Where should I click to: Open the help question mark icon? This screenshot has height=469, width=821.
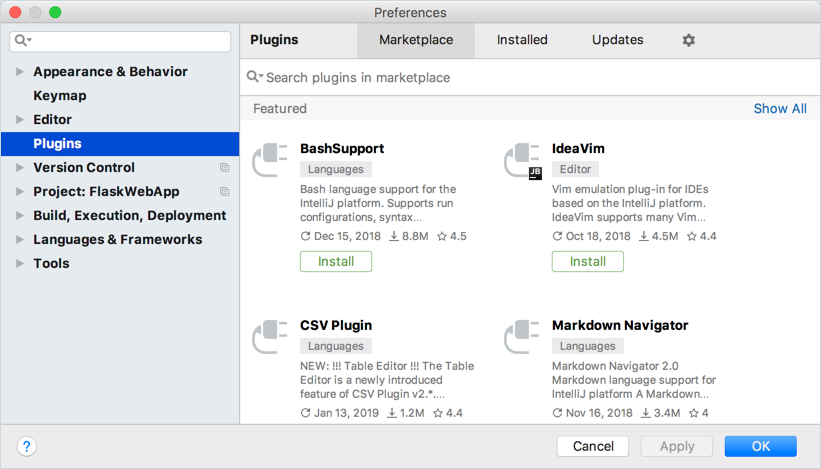coord(27,446)
